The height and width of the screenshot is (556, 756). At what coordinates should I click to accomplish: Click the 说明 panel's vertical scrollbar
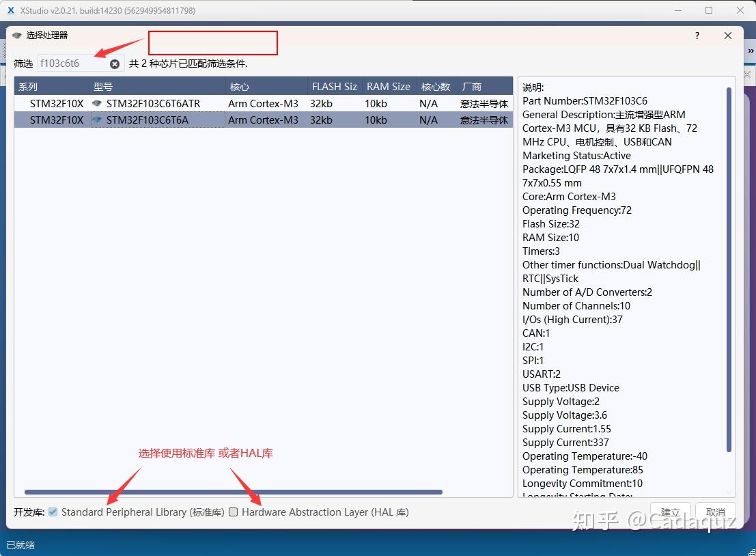[729, 270]
